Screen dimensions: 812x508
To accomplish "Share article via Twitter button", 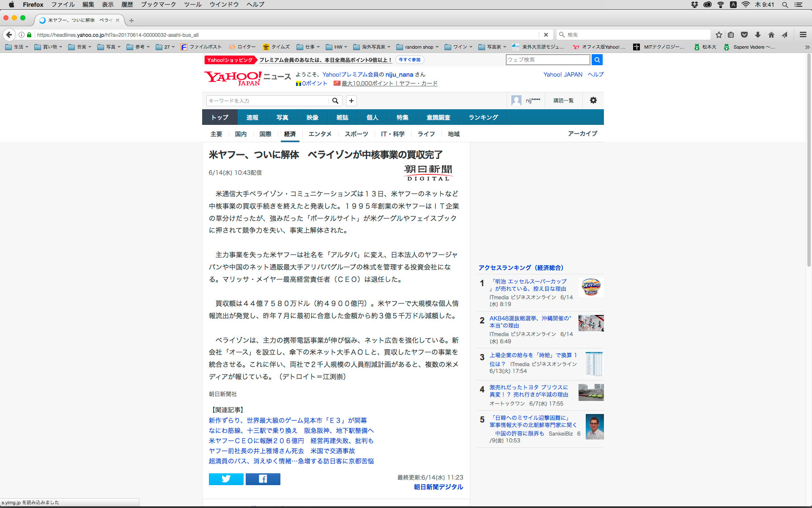I will tap(226, 479).
